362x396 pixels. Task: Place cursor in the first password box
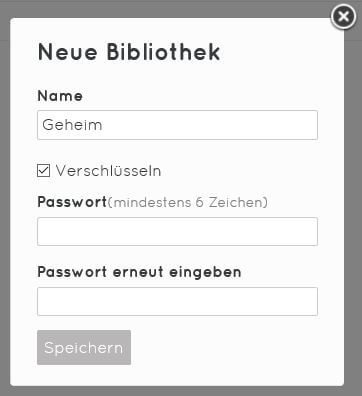point(177,231)
